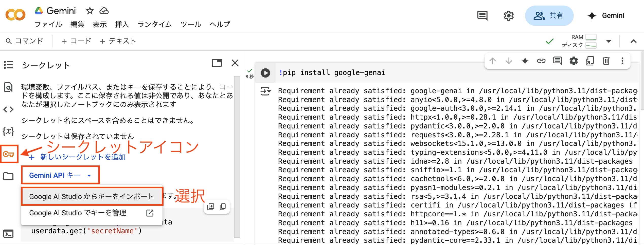Click into the pip install google-genai code
Viewport: 644px width, 246px height.
point(332,73)
